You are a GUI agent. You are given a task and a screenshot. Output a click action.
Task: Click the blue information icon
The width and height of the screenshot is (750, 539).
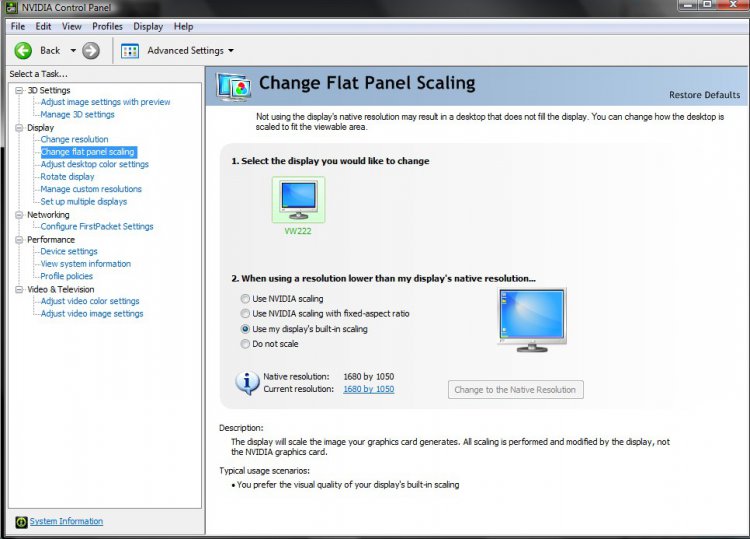pos(247,383)
